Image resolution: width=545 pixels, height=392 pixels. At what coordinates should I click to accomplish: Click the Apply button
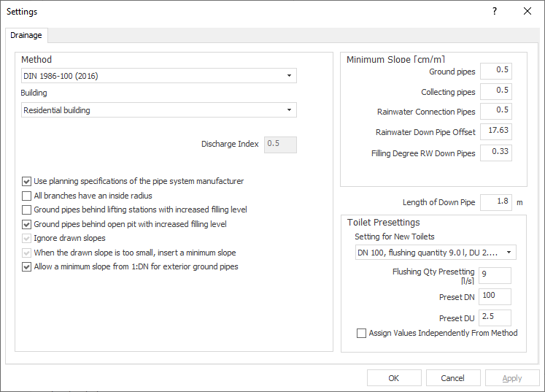[512, 378]
